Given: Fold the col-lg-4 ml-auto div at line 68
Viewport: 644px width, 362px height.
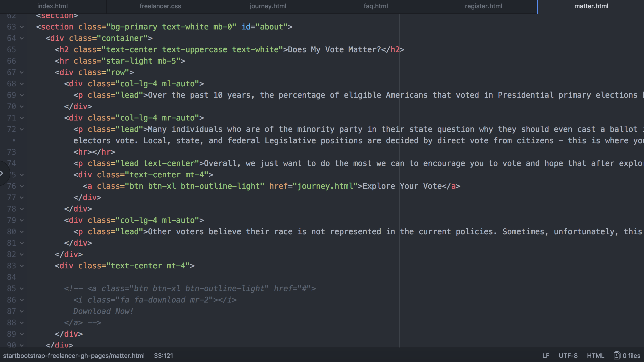Looking at the screenshot, I should (x=22, y=84).
